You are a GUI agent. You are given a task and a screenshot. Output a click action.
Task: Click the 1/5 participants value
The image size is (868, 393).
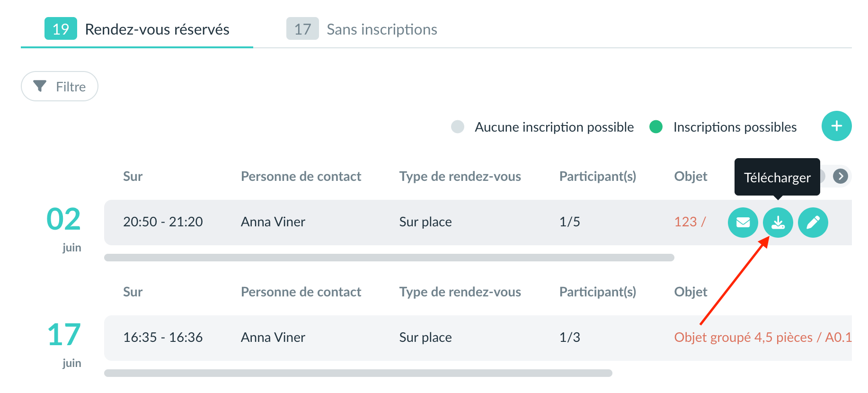tap(569, 222)
